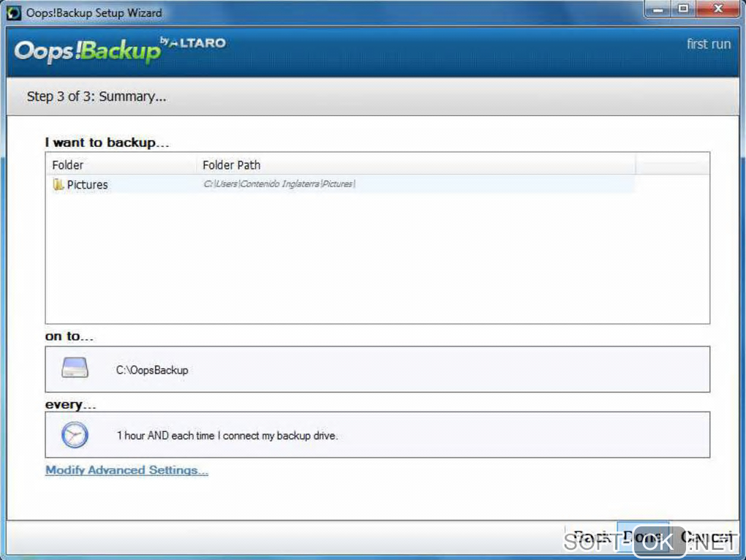Image resolution: width=746 pixels, height=560 pixels.
Task: Click the Cancel button
Action: coord(705,537)
